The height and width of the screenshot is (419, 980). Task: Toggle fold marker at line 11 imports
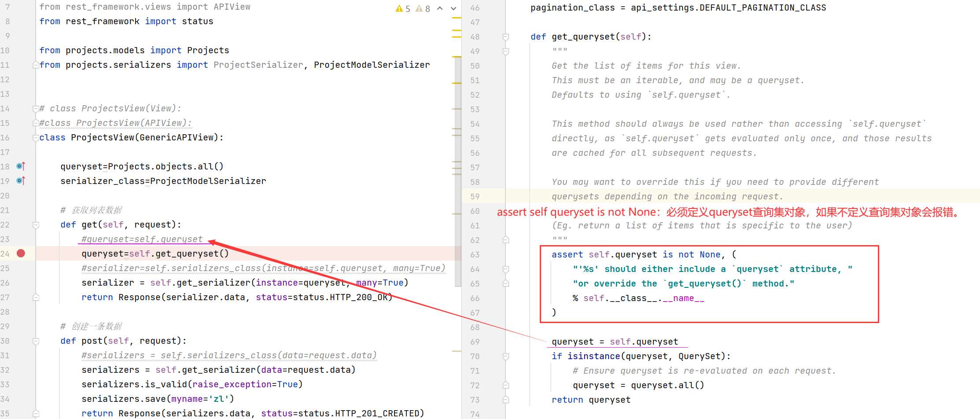[x=36, y=65]
